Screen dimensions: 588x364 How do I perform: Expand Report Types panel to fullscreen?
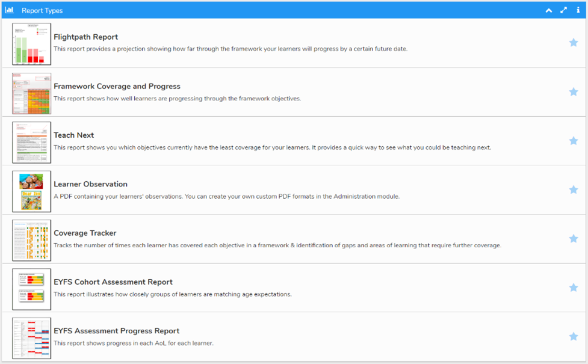[x=564, y=10]
